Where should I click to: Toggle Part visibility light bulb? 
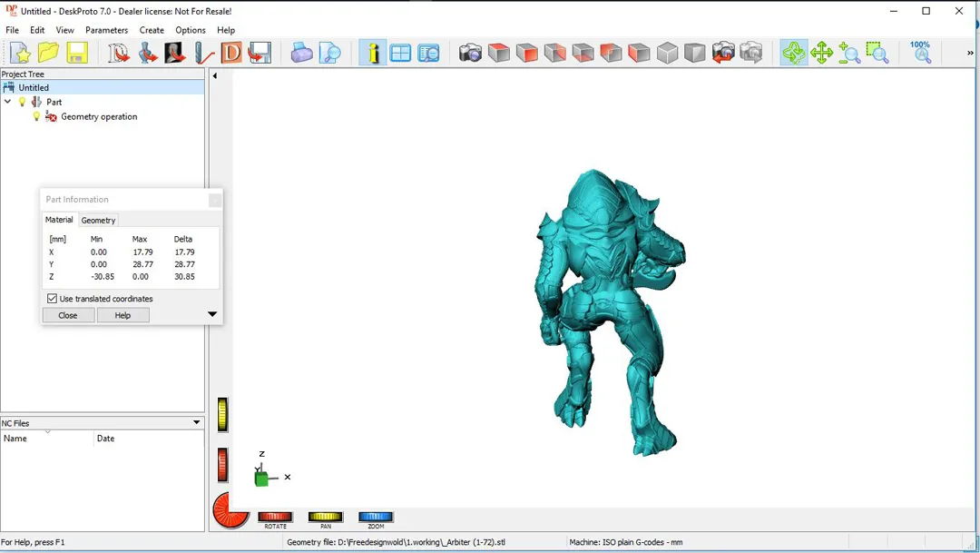coord(23,102)
